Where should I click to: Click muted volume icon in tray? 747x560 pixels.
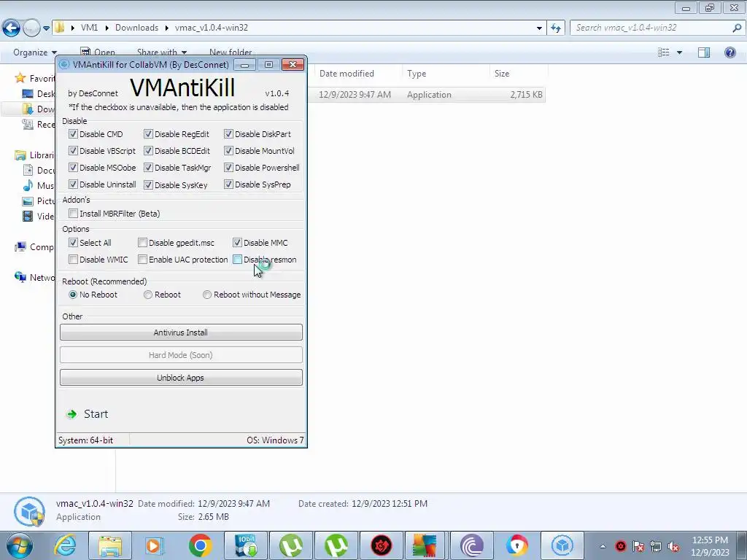tap(673, 546)
